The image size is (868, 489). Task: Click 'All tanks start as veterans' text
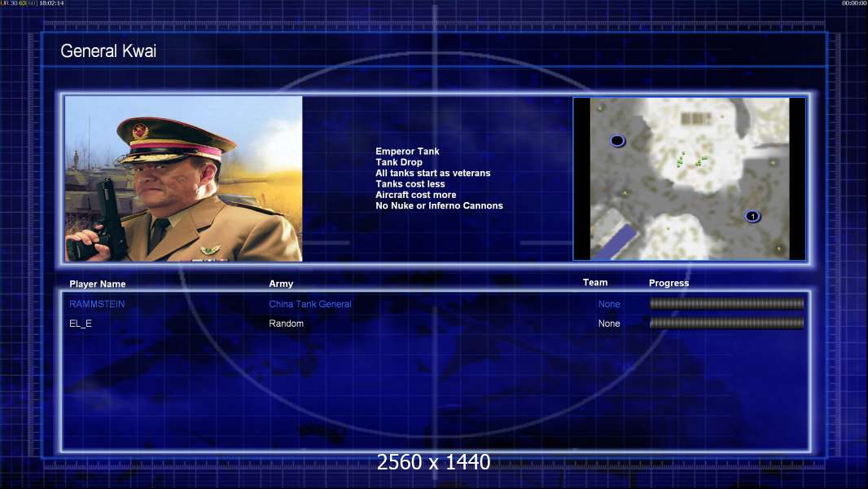tap(433, 173)
